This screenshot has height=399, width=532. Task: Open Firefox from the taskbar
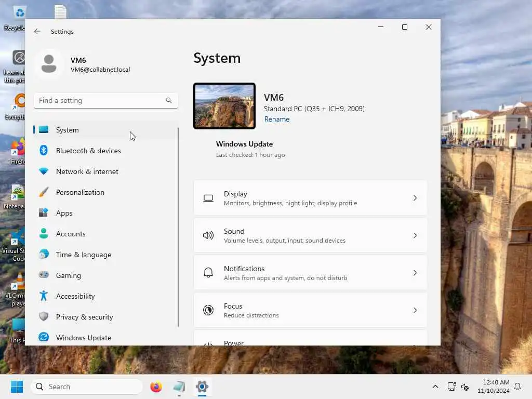click(156, 387)
